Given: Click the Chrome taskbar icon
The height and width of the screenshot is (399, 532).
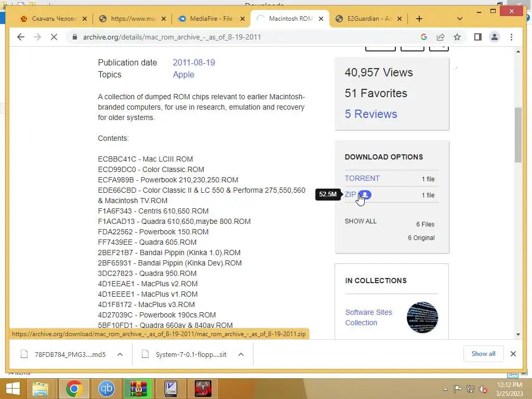Looking at the screenshot, I should pos(74,389).
